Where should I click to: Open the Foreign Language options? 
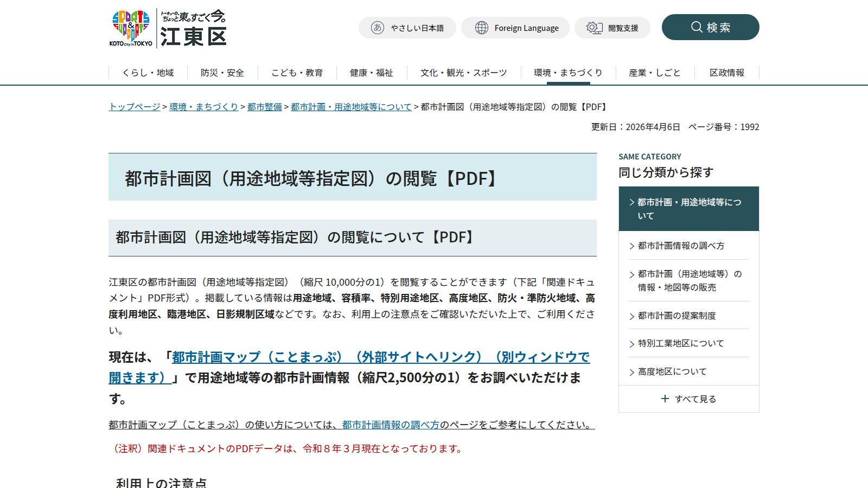pos(515,28)
